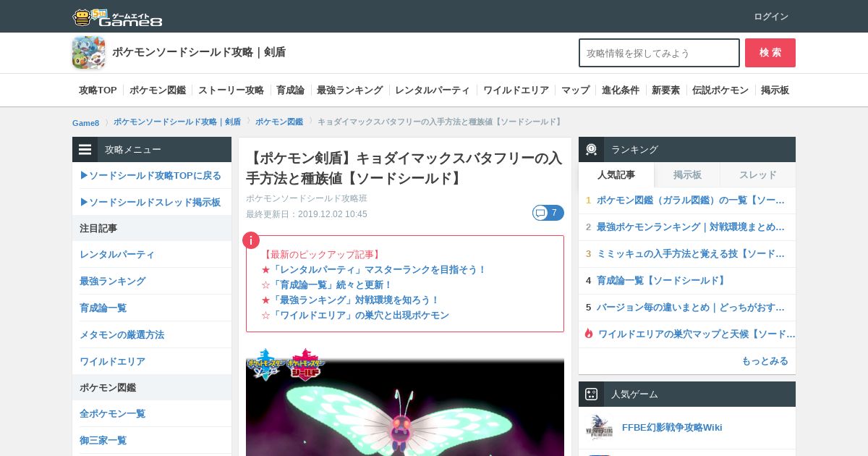Open 全ポケモン一覧 sidebar link
Screen dimensions: 868x456
coord(112,414)
